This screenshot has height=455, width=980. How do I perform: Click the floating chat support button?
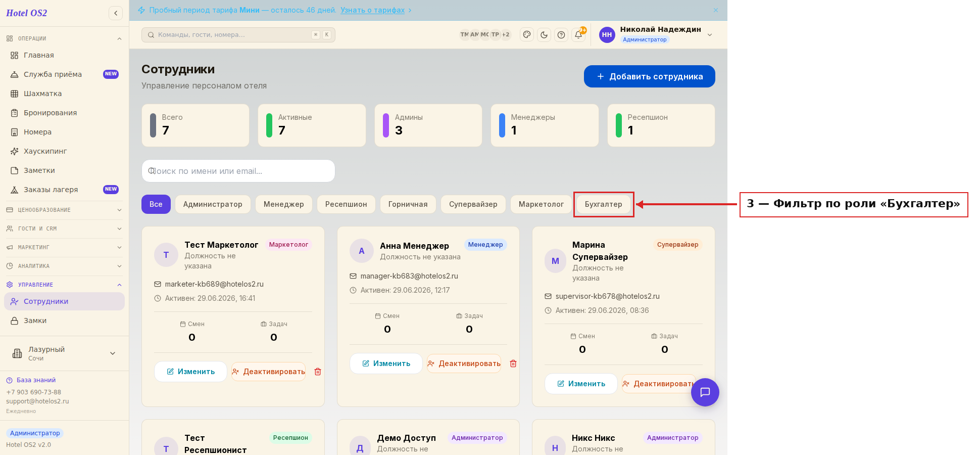pyautogui.click(x=705, y=392)
